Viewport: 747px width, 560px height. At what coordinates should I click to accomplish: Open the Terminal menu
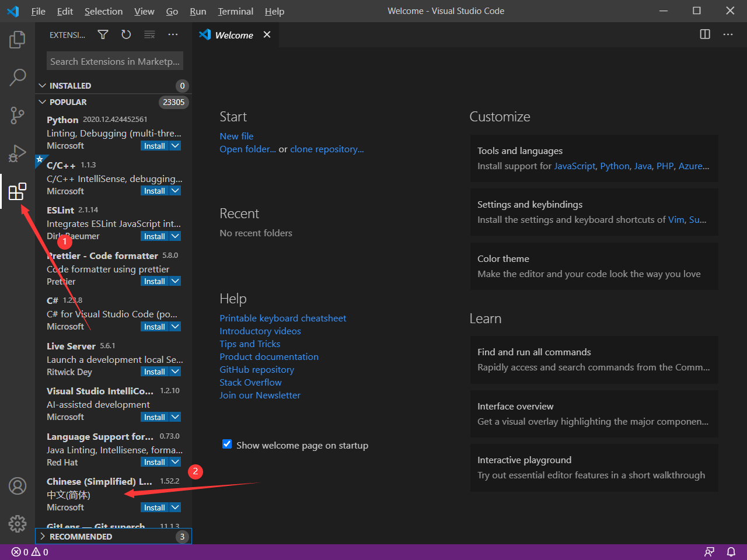pos(235,11)
